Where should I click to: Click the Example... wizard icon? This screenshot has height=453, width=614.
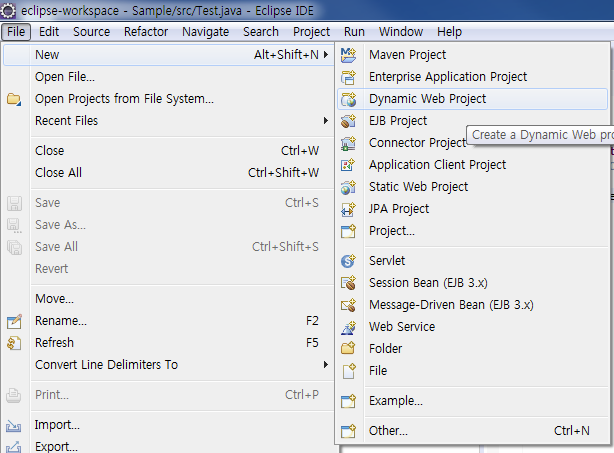coord(348,401)
